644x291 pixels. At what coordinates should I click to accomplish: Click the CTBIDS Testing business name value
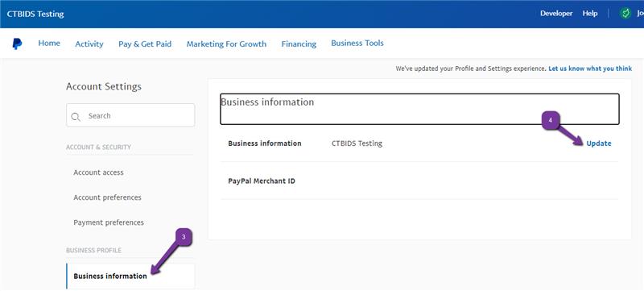357,143
